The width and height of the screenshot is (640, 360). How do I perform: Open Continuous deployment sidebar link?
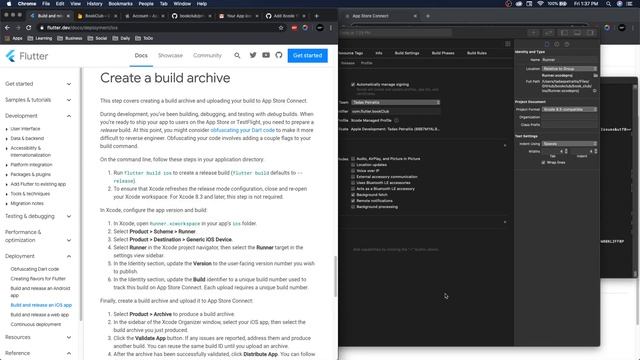pyautogui.click(x=36, y=324)
